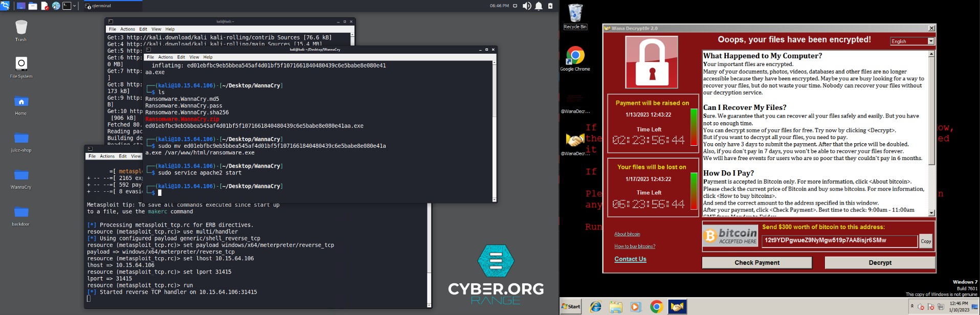This screenshot has width=980, height=315.
Task: Click the bitcoin address field
Action: [839, 241]
